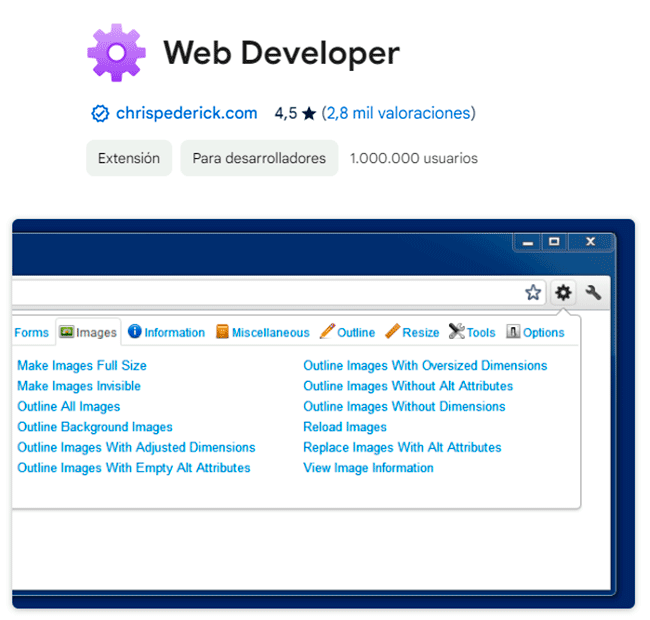Click the blue Information icon
This screenshot has height=620, width=650.
(135, 331)
